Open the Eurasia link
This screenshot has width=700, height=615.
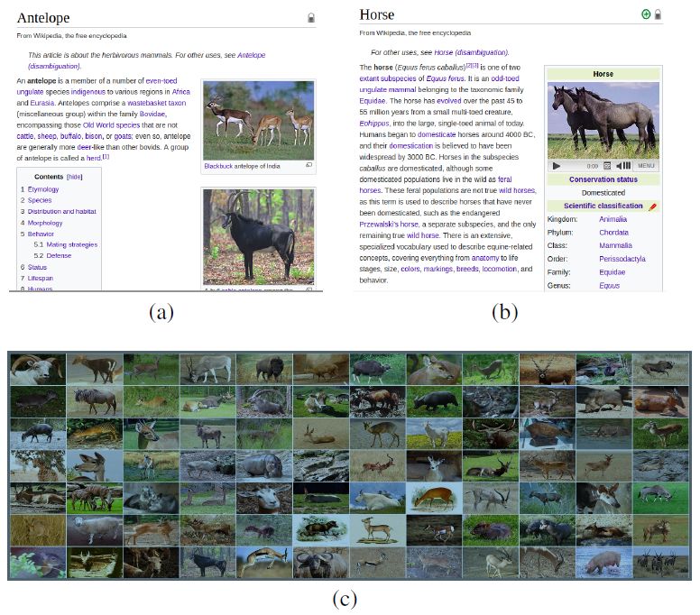point(42,103)
